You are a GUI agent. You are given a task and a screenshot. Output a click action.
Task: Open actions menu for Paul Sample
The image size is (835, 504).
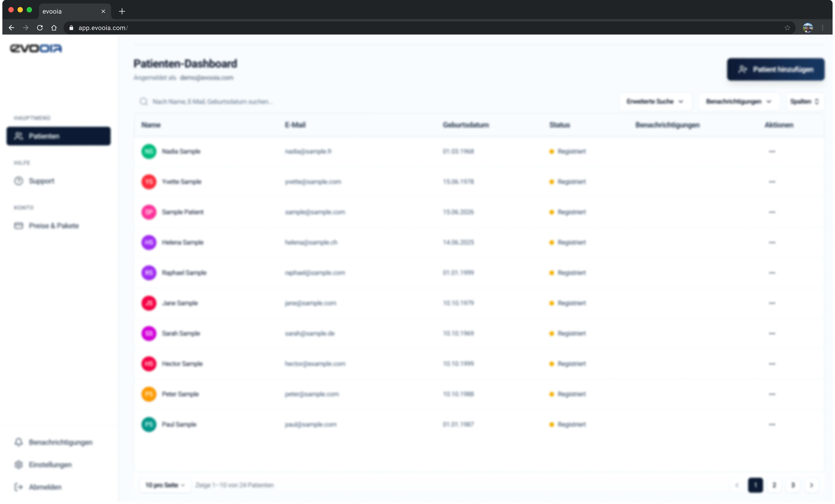click(x=772, y=424)
